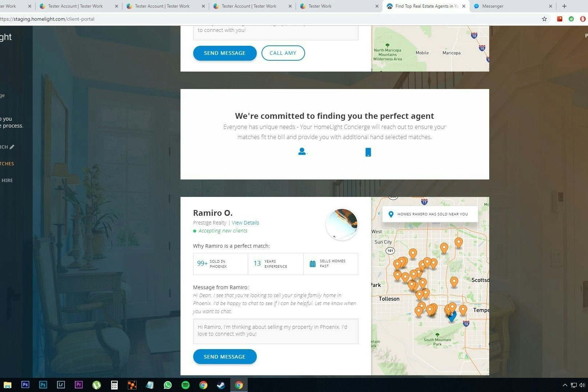Image resolution: width=588 pixels, height=392 pixels.
Task: Send message to Ramiro
Action: pyautogui.click(x=224, y=357)
